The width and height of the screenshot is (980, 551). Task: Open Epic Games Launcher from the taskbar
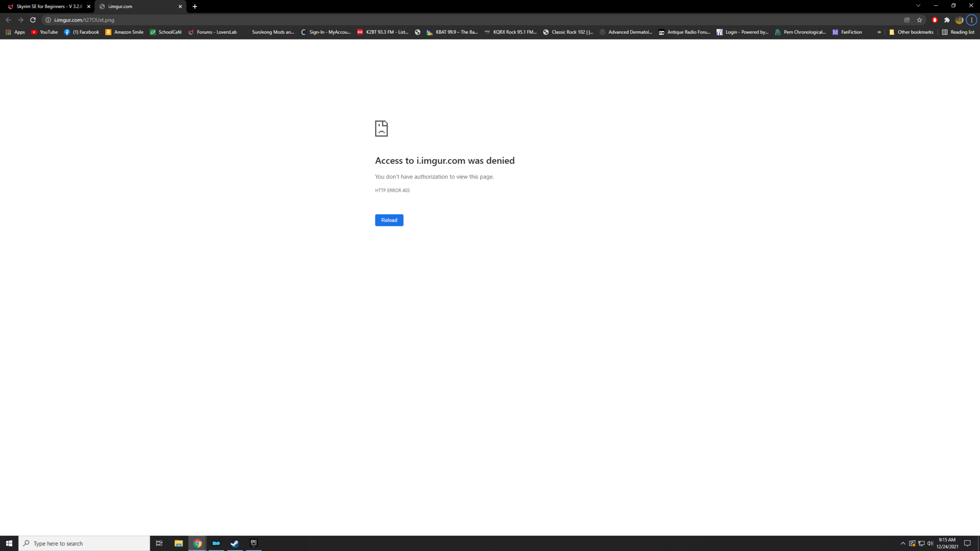pyautogui.click(x=254, y=543)
